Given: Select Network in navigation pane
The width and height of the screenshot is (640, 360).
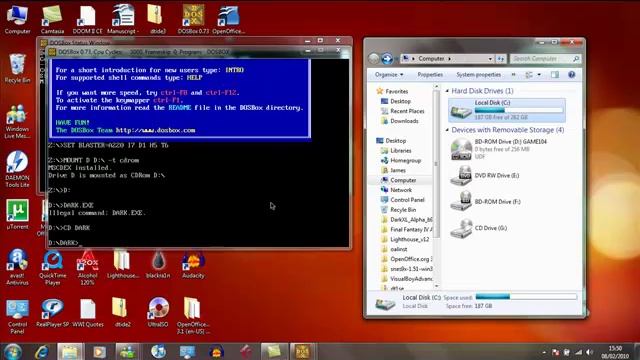Looking at the screenshot, I should point(401,190).
